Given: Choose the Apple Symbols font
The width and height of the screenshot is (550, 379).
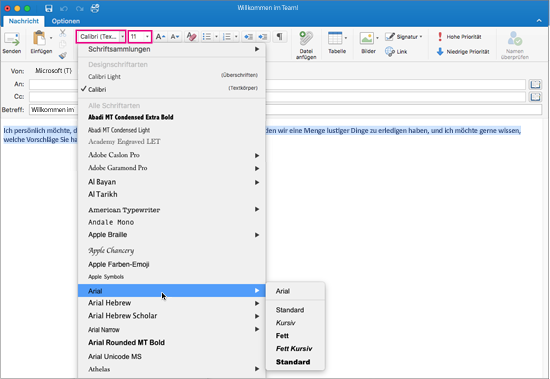Looking at the screenshot, I should tap(172, 277).
